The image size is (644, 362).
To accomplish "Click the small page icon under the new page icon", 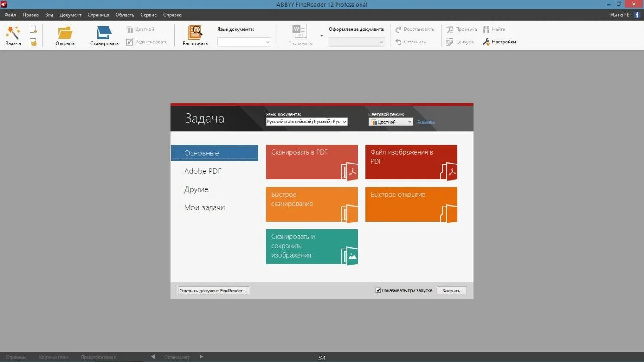I will 33,42.
